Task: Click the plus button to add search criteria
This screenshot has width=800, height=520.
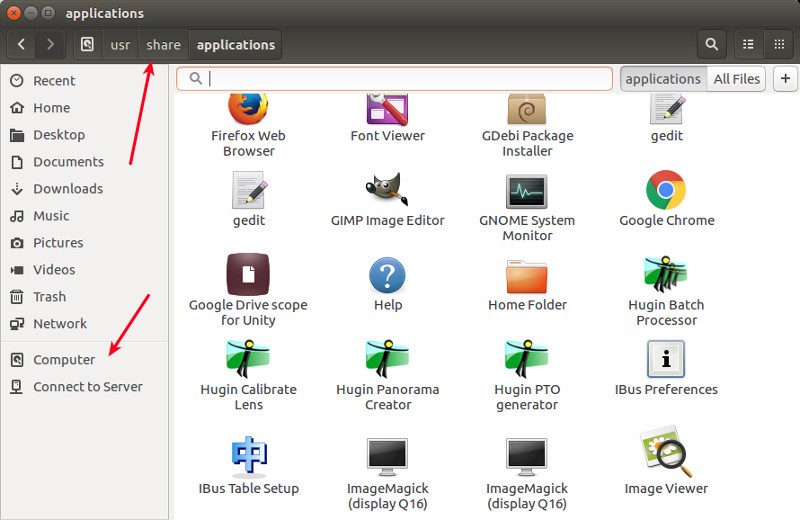Action: pyautogui.click(x=785, y=79)
